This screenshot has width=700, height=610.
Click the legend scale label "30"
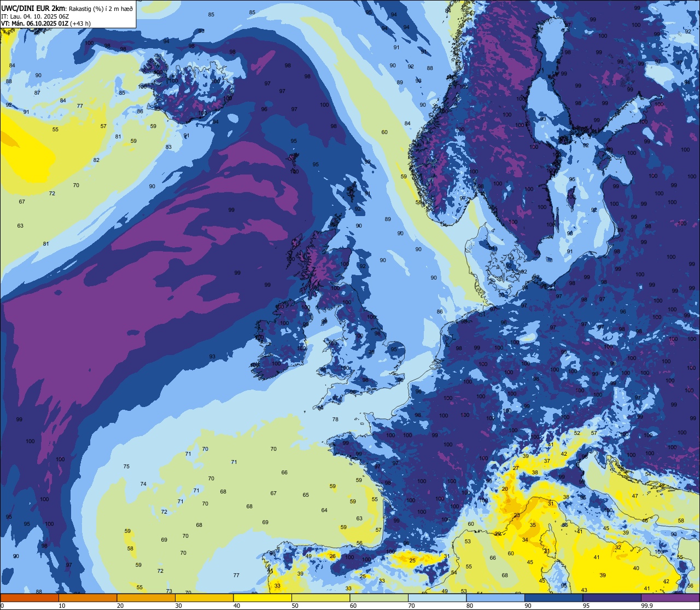click(178, 606)
